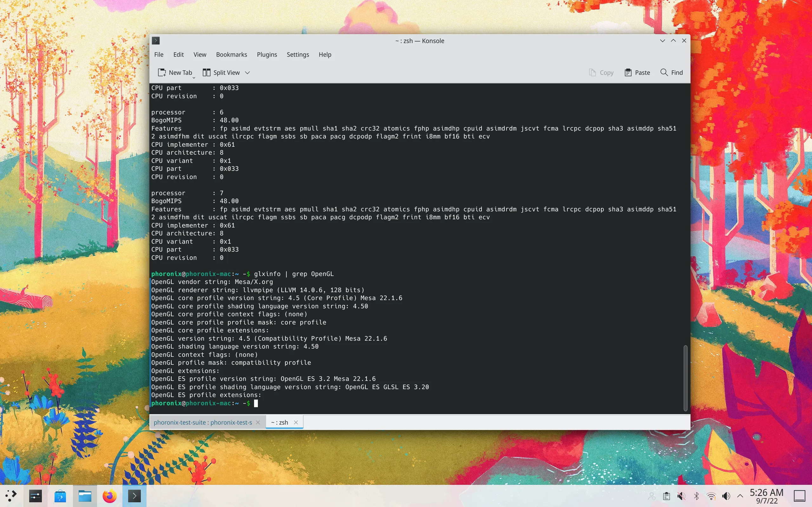The height and width of the screenshot is (507, 812).
Task: Open the Bookmarks menu
Action: click(231, 54)
